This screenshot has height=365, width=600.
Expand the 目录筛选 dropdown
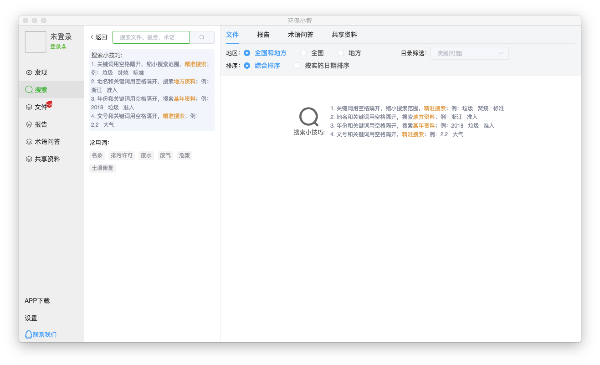(x=470, y=54)
